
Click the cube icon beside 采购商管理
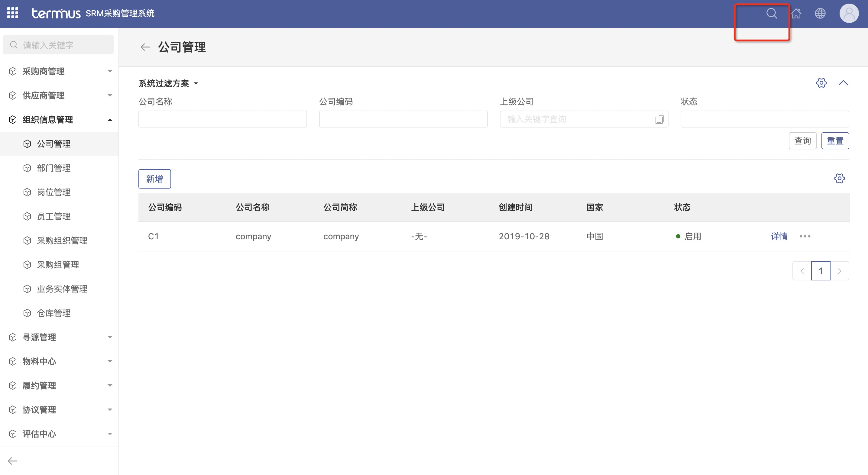pos(13,71)
